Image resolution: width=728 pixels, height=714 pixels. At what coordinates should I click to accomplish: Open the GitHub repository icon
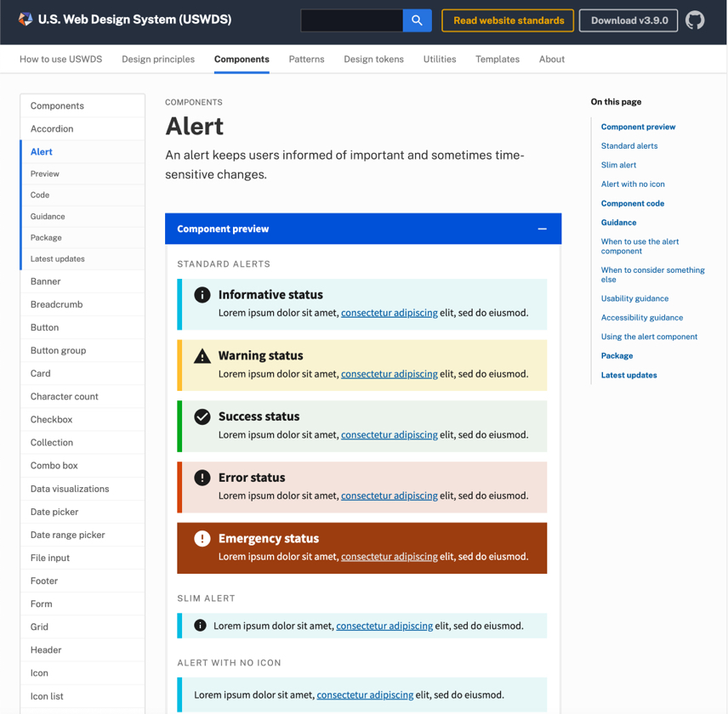pyautogui.click(x=695, y=20)
